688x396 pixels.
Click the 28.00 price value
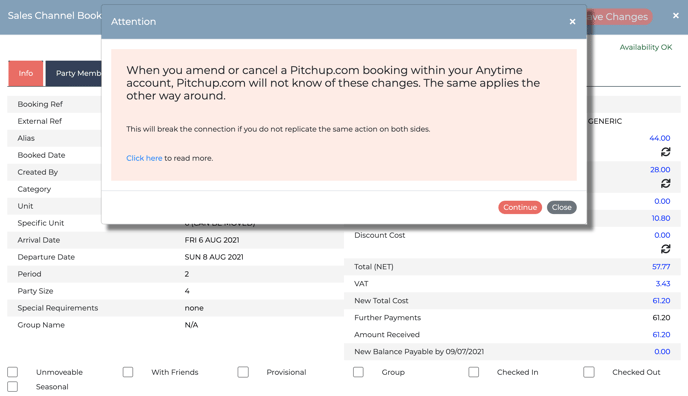click(x=660, y=170)
